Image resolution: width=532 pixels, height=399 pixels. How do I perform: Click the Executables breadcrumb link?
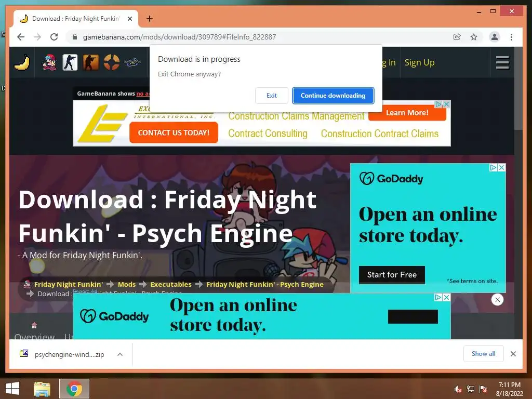click(170, 284)
